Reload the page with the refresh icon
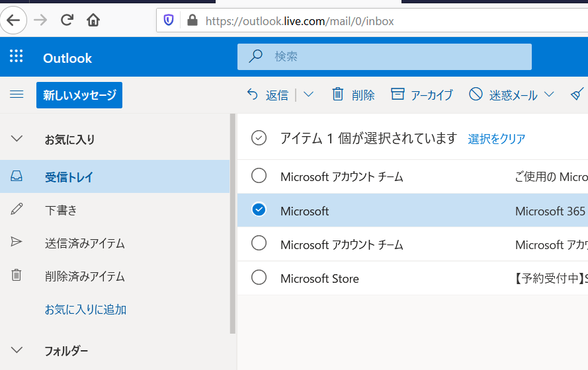Viewport: 588px width, 370px height. 67,20
